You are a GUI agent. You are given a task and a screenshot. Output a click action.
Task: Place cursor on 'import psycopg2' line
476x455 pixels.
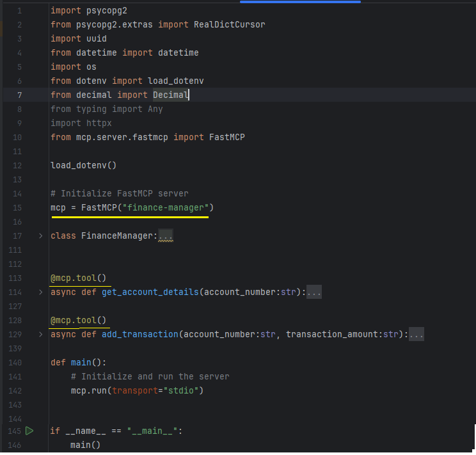pyautogui.click(x=89, y=11)
